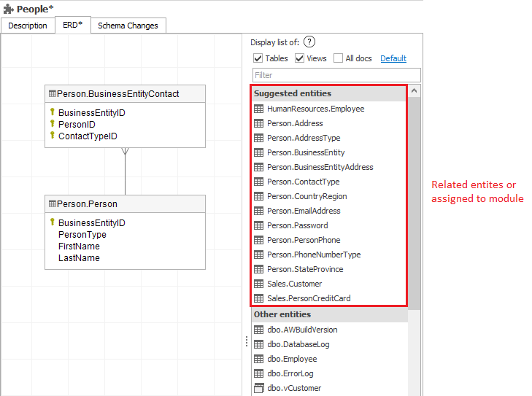Enable the All docs checkbox
This screenshot has height=396, width=532.
coord(338,58)
